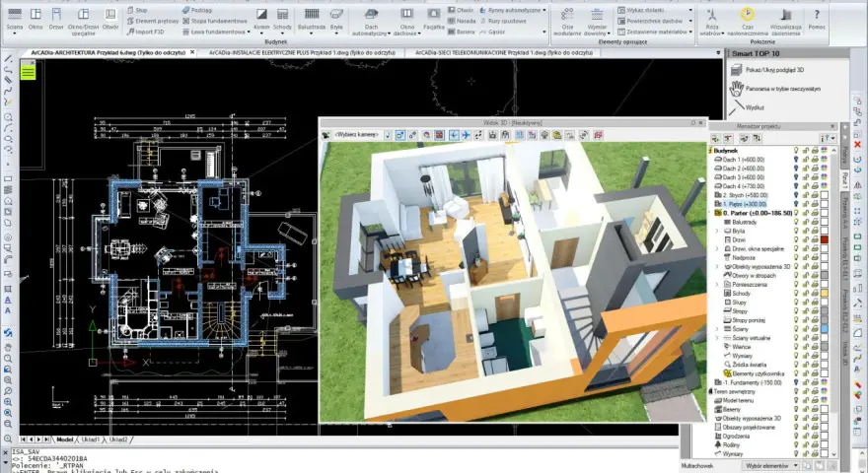Activate Panorama w trybie rzeczywistym hand icon
This screenshot has width=868, height=473.
pos(736,89)
